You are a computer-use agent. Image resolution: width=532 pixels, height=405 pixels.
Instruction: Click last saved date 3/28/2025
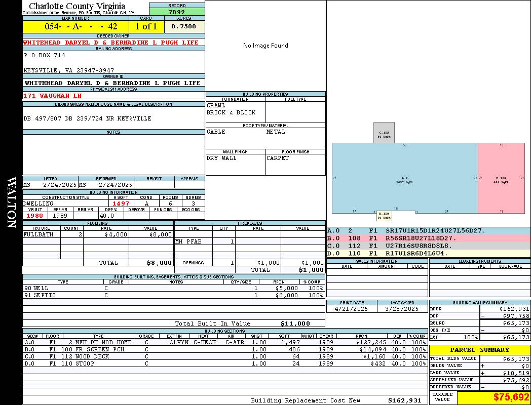point(402,309)
